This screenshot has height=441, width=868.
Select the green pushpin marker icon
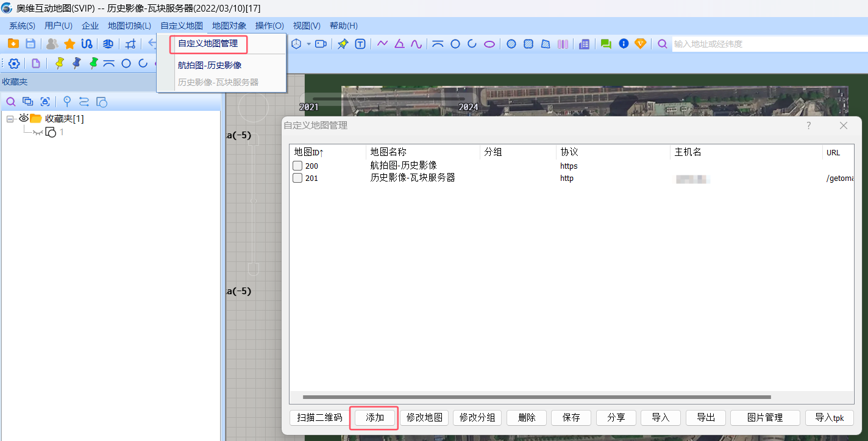[93, 63]
